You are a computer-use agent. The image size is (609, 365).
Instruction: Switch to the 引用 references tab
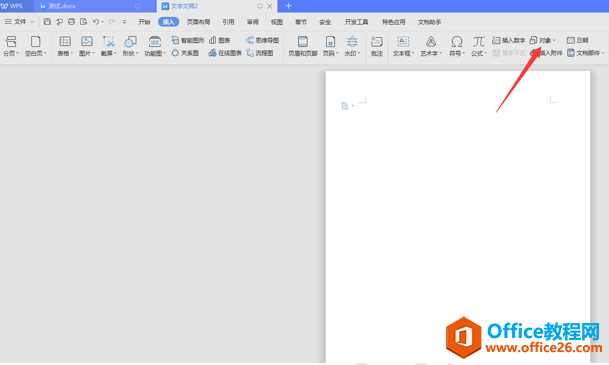pyautogui.click(x=228, y=22)
